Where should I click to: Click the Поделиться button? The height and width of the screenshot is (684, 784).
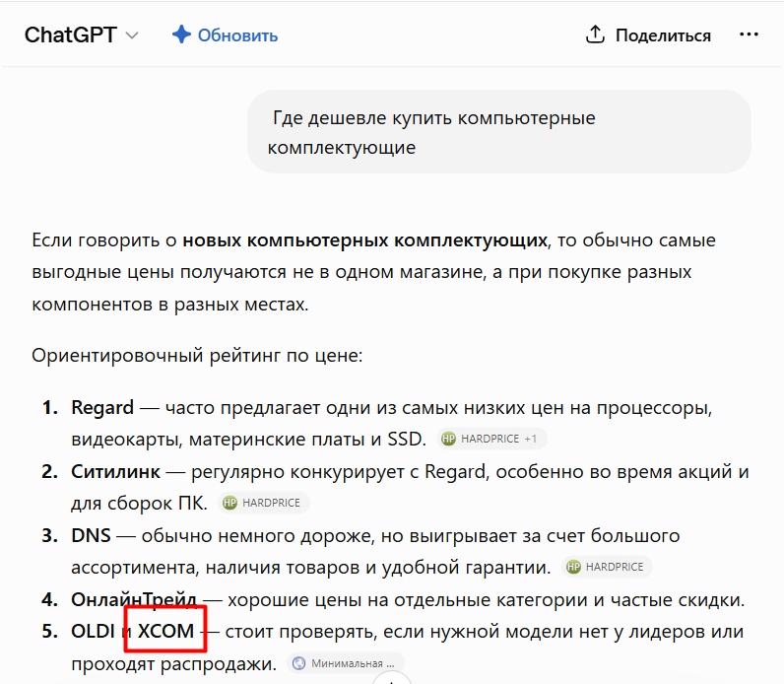click(x=648, y=35)
